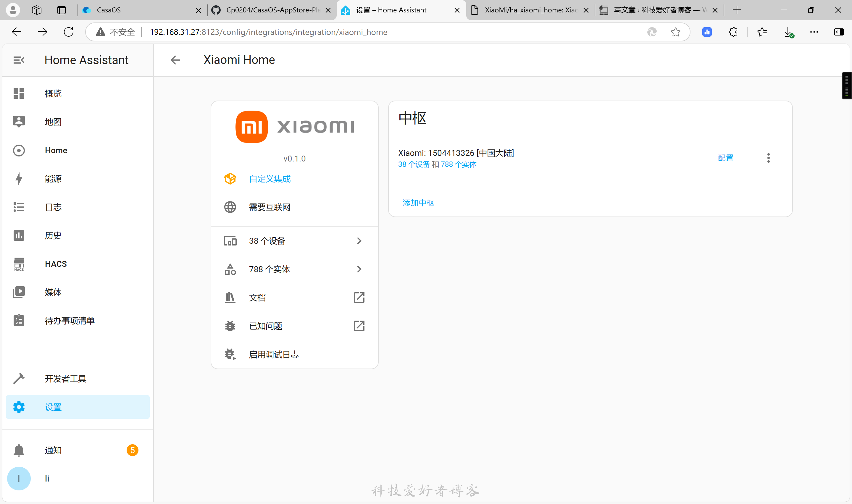Screen dimensions: 852x504
Task: Click the Xiaomi: 1504413326 [中国大陆] entry text
Action: click(456, 153)
